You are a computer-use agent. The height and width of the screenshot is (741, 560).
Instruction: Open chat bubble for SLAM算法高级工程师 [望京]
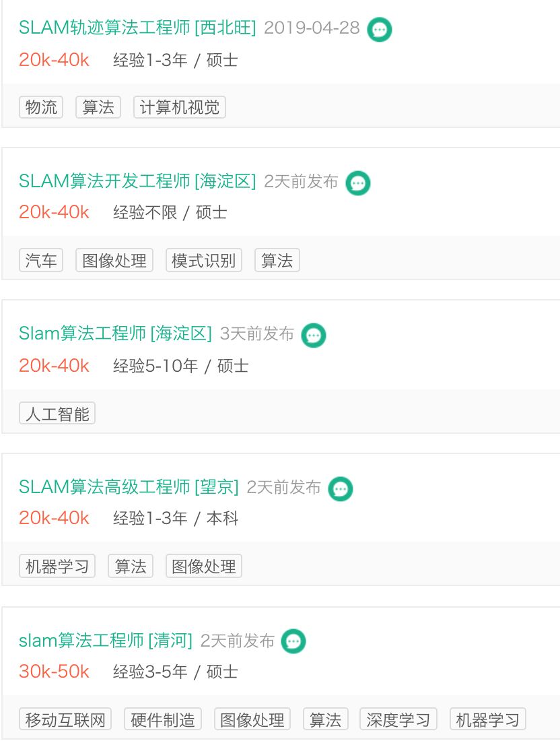341,489
